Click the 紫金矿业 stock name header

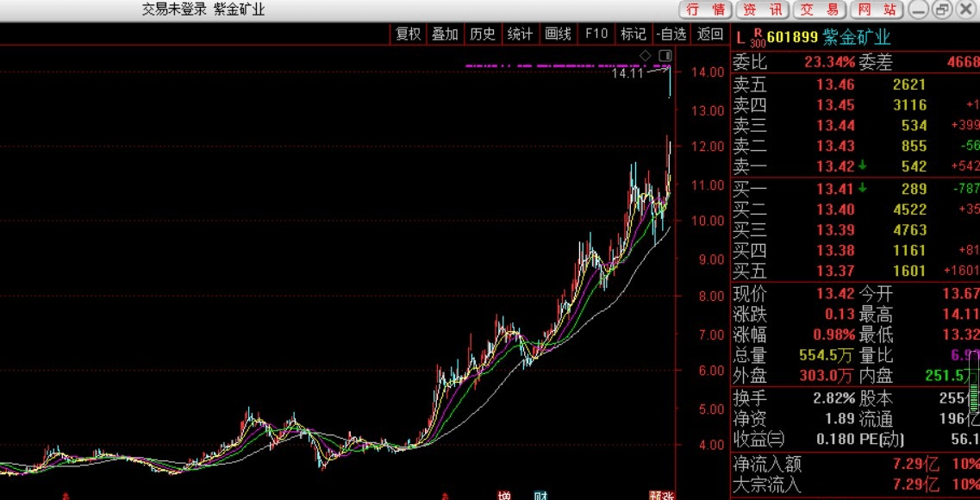click(856, 38)
